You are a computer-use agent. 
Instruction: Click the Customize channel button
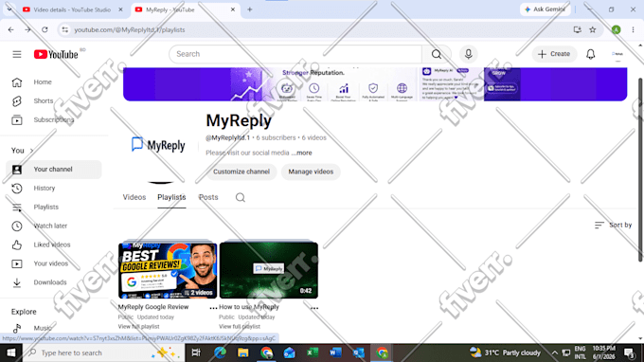241,172
